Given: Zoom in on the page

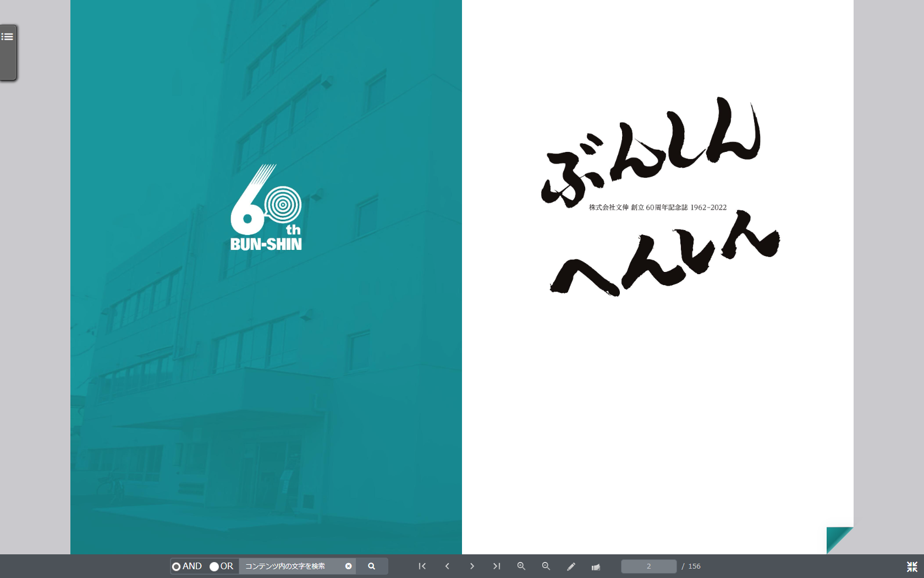Looking at the screenshot, I should (x=521, y=566).
